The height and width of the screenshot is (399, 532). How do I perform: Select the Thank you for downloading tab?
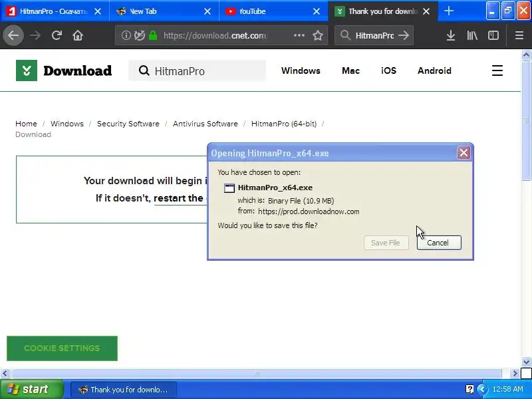[383, 11]
